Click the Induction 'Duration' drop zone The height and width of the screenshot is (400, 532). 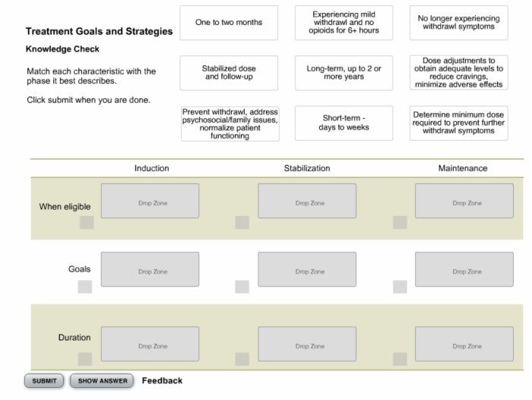(x=150, y=344)
